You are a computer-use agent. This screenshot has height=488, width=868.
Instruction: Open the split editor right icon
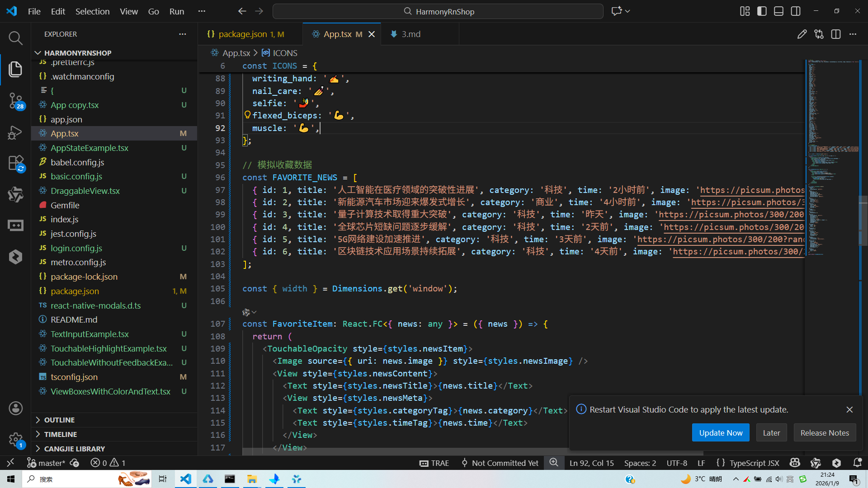836,34
